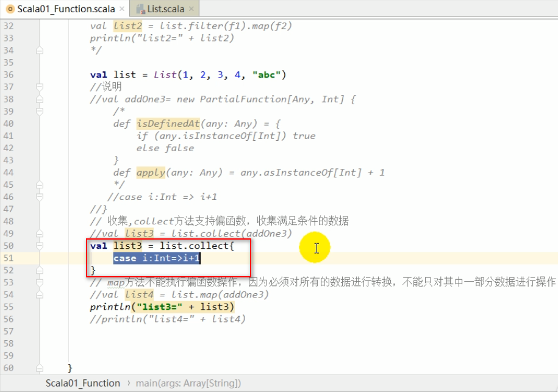Toggle the fold marker at line 46
The image size is (558, 392).
40,197
